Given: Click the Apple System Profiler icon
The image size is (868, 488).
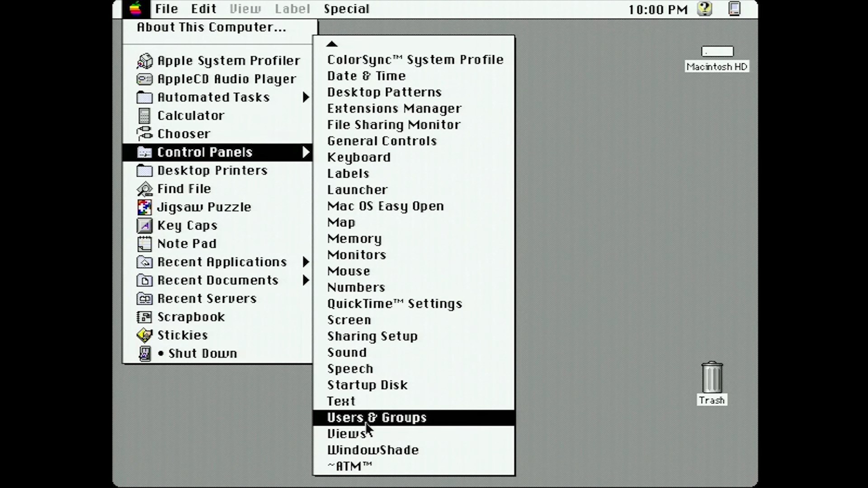Looking at the screenshot, I should pos(144,60).
